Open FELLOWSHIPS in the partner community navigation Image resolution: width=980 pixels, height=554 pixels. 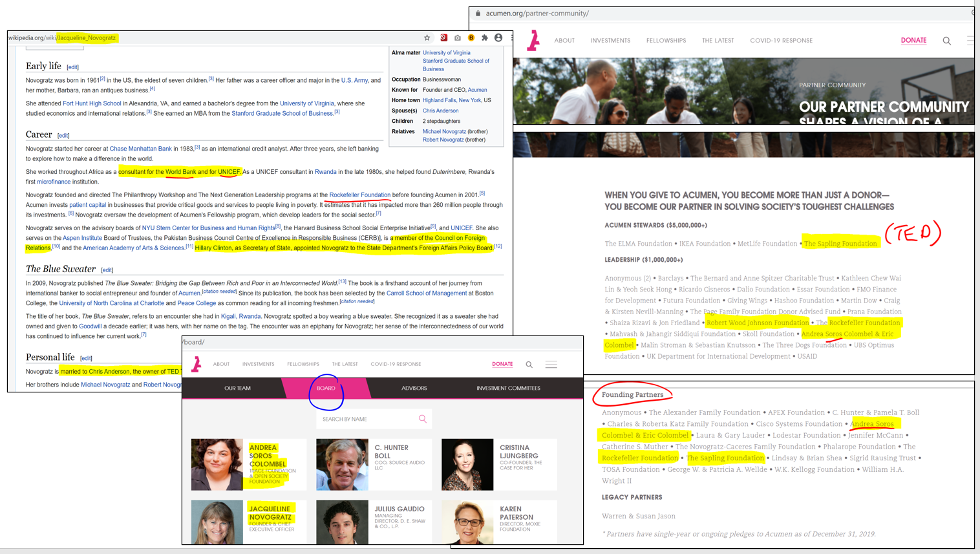click(666, 41)
